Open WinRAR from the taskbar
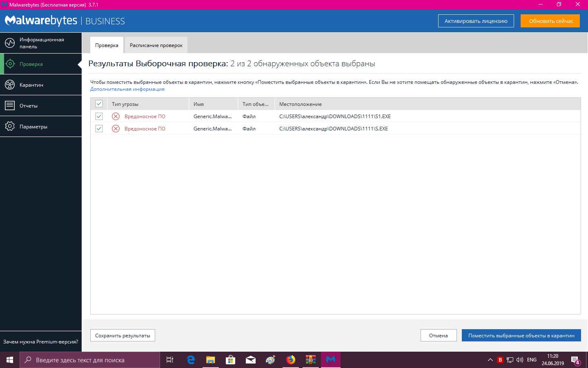 pos(311,360)
